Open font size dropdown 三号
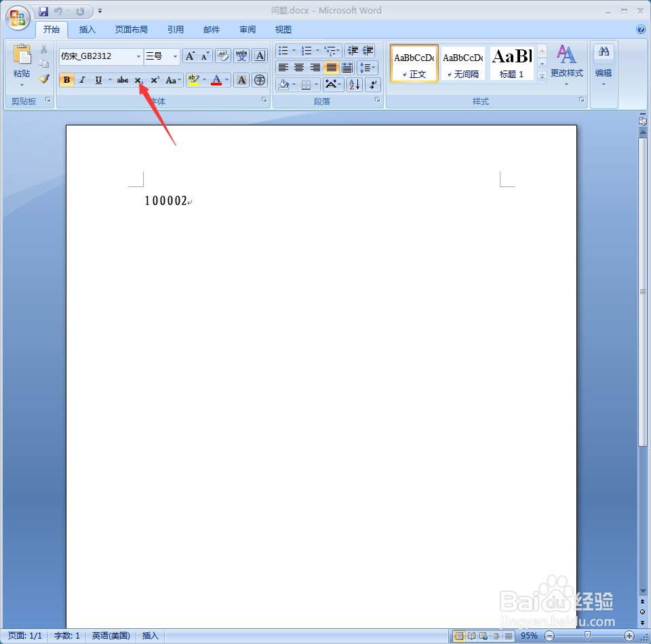This screenshot has height=644, width=651. click(175, 56)
